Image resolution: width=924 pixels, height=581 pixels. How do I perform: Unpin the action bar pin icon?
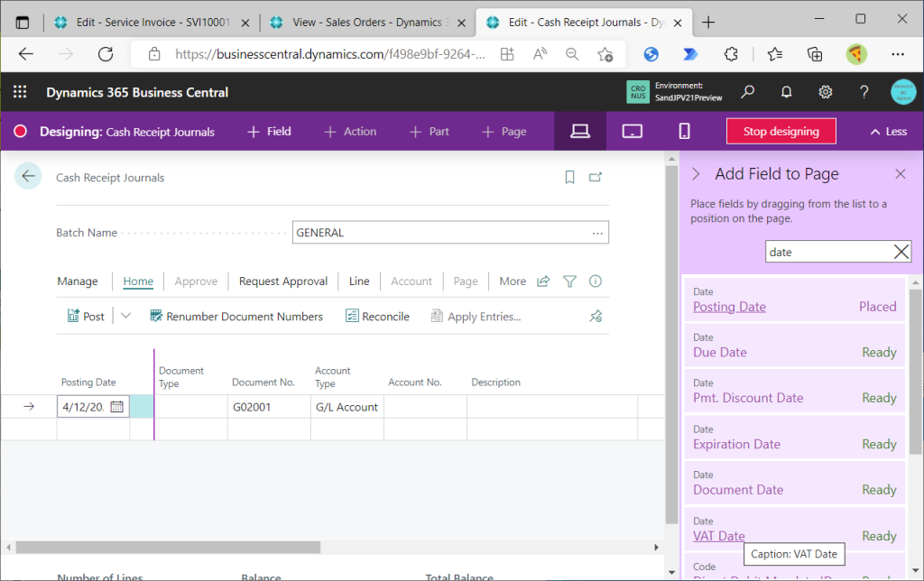coord(596,317)
